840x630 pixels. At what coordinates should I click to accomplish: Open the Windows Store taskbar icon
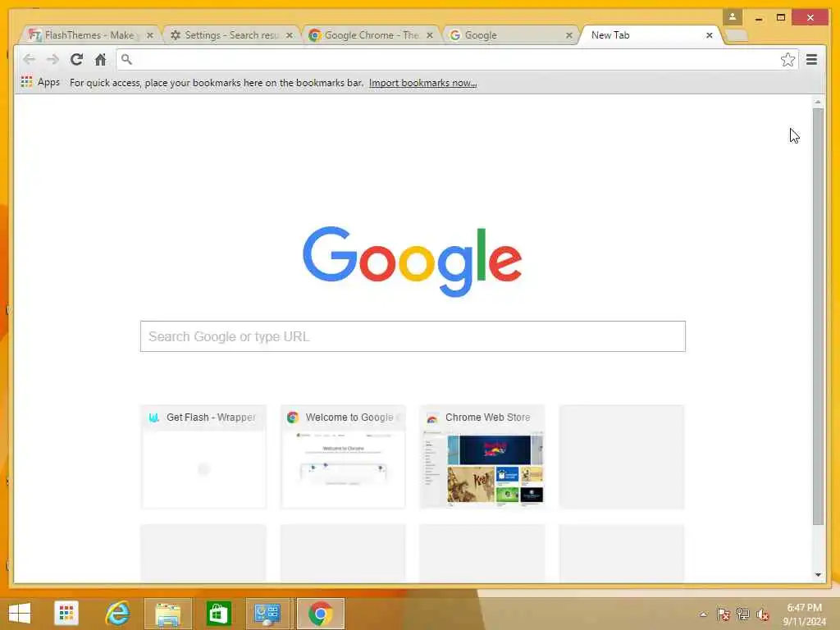(x=218, y=614)
